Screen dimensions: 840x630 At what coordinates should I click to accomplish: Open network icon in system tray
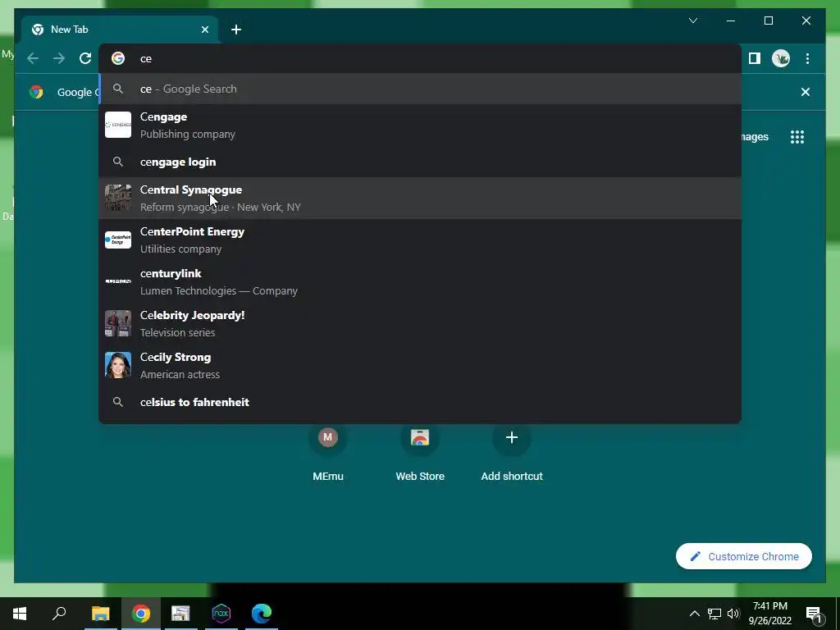click(x=714, y=614)
